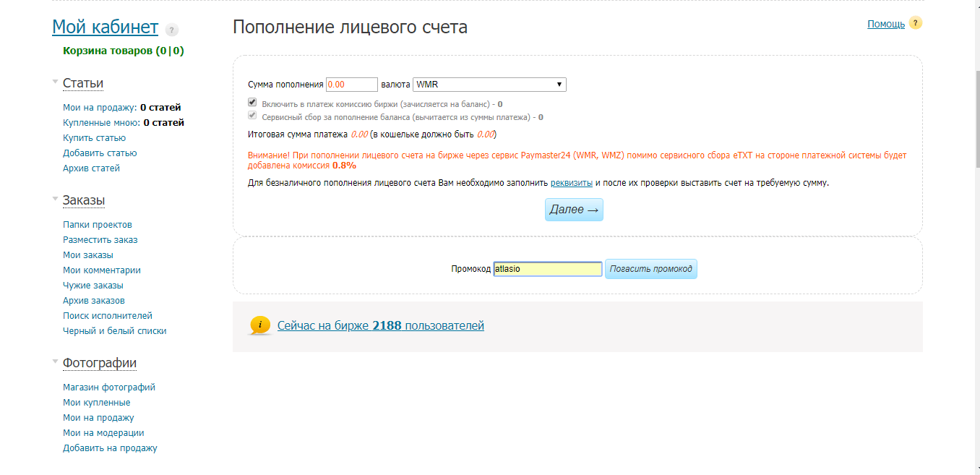Click the yellow help question mark icon
This screenshot has width=980, height=475.
(916, 23)
